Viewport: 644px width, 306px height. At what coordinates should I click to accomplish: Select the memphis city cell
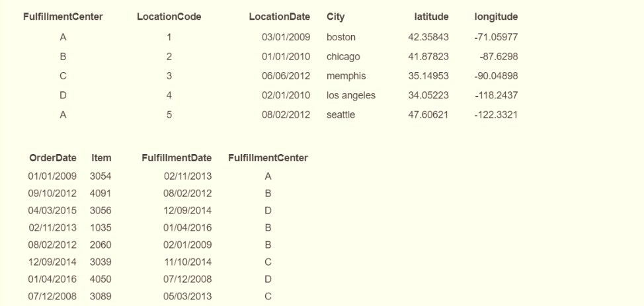(346, 76)
